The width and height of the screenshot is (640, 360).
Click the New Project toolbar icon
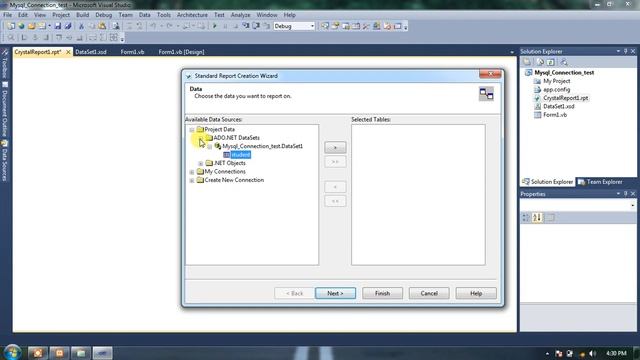tap(11, 26)
